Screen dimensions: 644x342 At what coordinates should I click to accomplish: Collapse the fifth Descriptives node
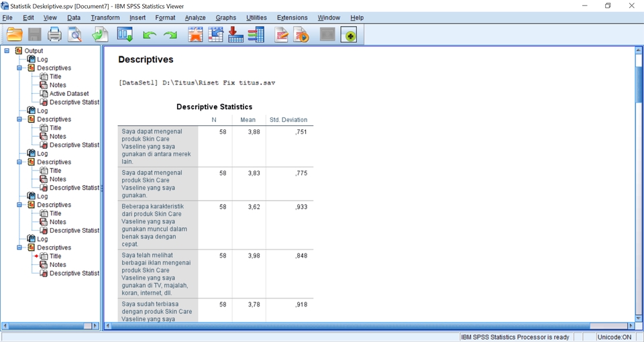click(x=19, y=247)
